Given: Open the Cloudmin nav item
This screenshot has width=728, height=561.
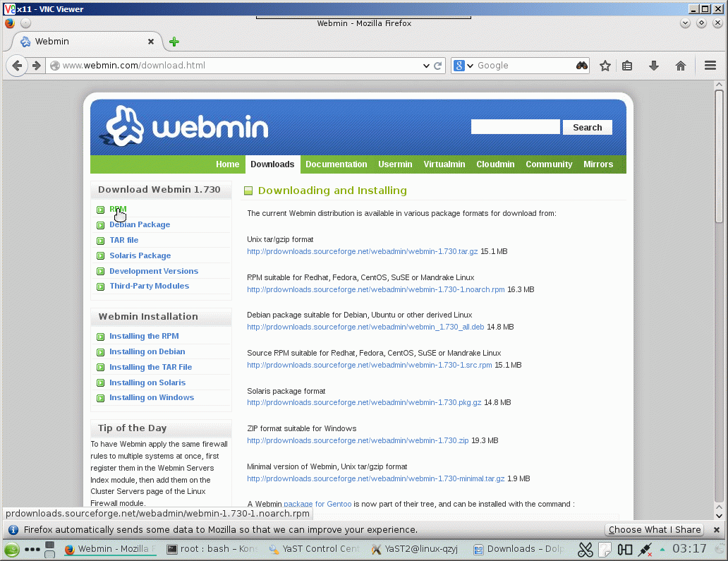Looking at the screenshot, I should [495, 164].
